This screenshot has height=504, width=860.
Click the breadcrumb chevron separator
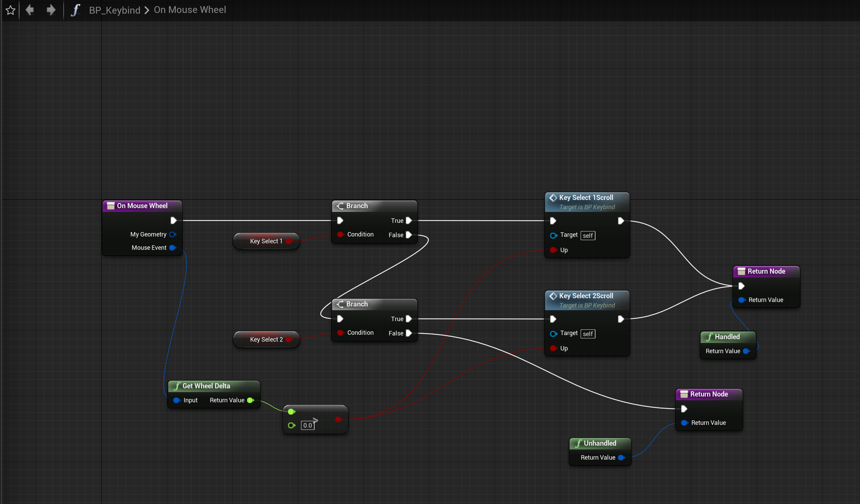pyautogui.click(x=147, y=10)
